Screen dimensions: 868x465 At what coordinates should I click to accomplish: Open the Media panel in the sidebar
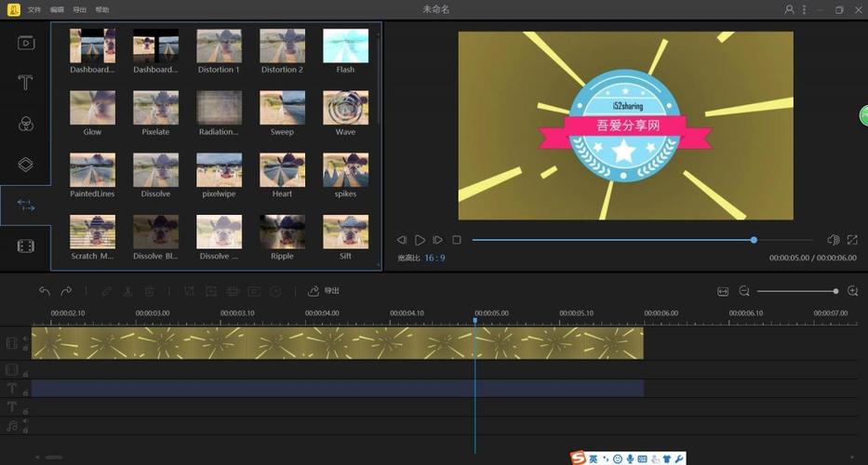tap(26, 42)
